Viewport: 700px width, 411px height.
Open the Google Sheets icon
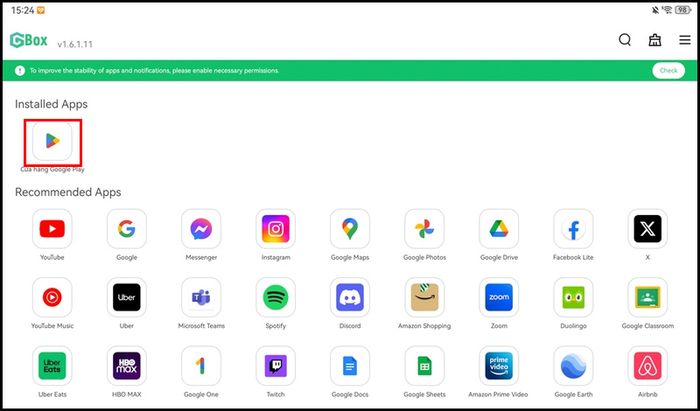click(425, 366)
